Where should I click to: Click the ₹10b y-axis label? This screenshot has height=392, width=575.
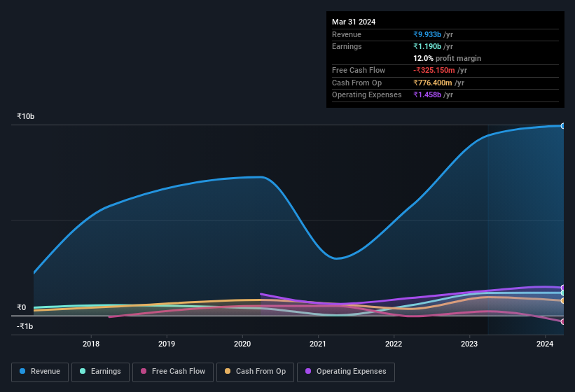[x=26, y=116]
